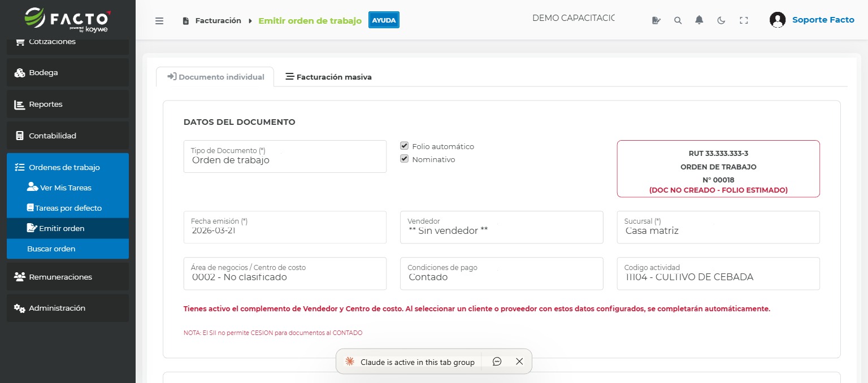Switch to the Facturación masiva tab
The width and height of the screenshot is (868, 383).
point(328,77)
